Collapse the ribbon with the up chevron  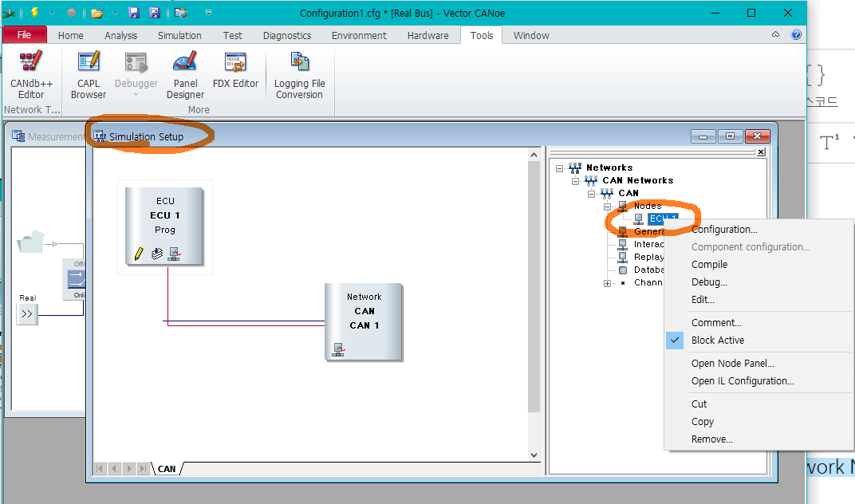[775, 34]
